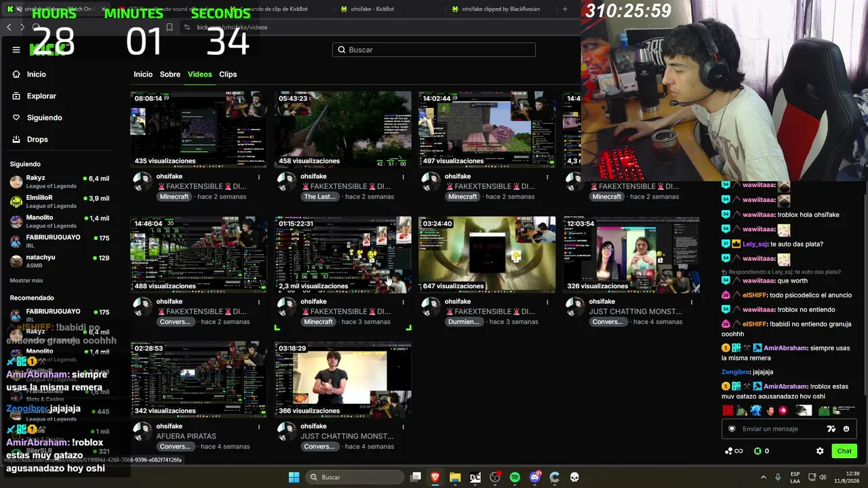Image resolution: width=868 pixels, height=488 pixels.
Task: Click the kick.com/ohsifake/videos address bar
Action: click(x=232, y=27)
